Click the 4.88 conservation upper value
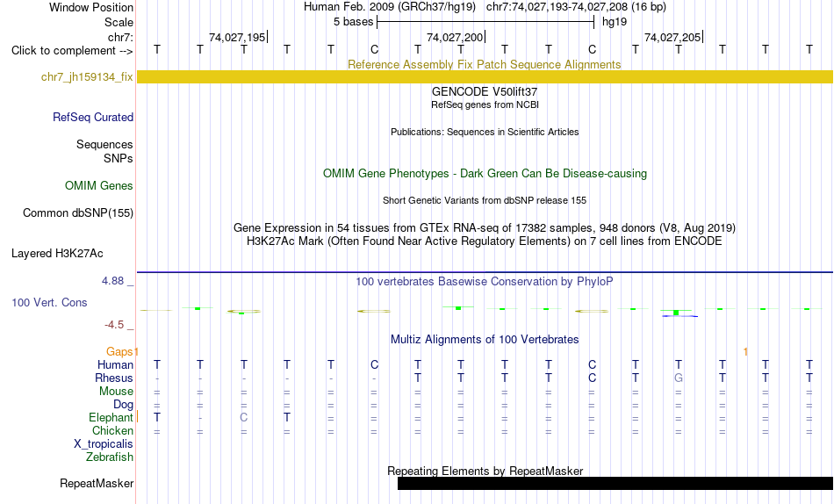The width and height of the screenshot is (834, 504). tap(112, 280)
